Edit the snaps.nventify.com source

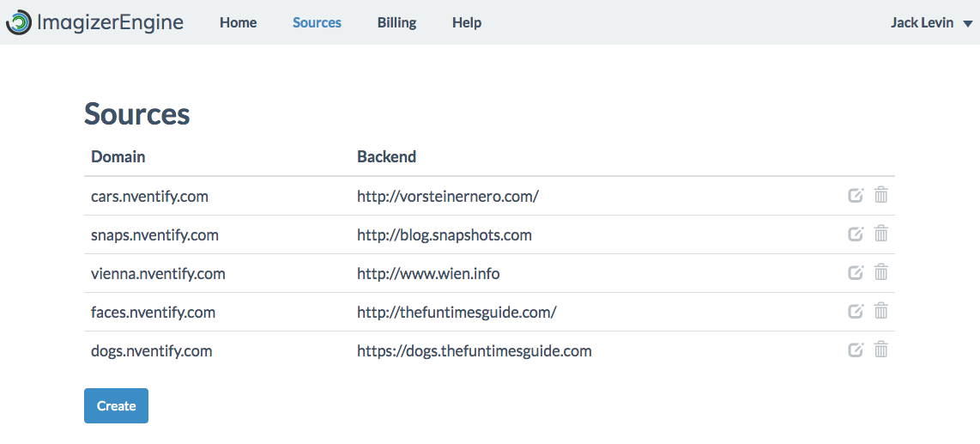coord(855,234)
